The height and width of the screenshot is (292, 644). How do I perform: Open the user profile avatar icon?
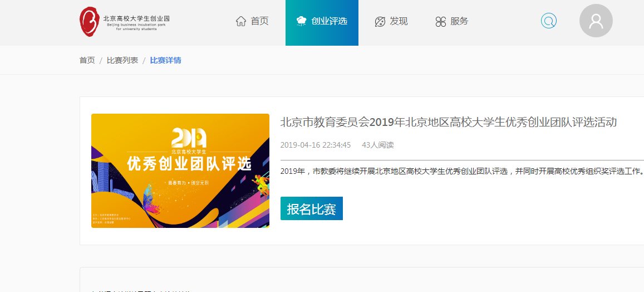tap(596, 21)
